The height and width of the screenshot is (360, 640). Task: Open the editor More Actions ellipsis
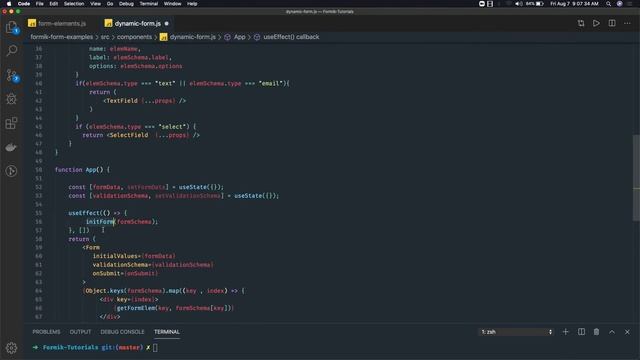point(627,23)
